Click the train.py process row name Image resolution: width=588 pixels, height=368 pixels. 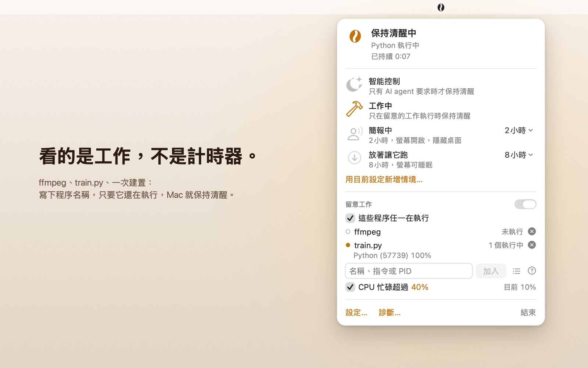tap(368, 245)
